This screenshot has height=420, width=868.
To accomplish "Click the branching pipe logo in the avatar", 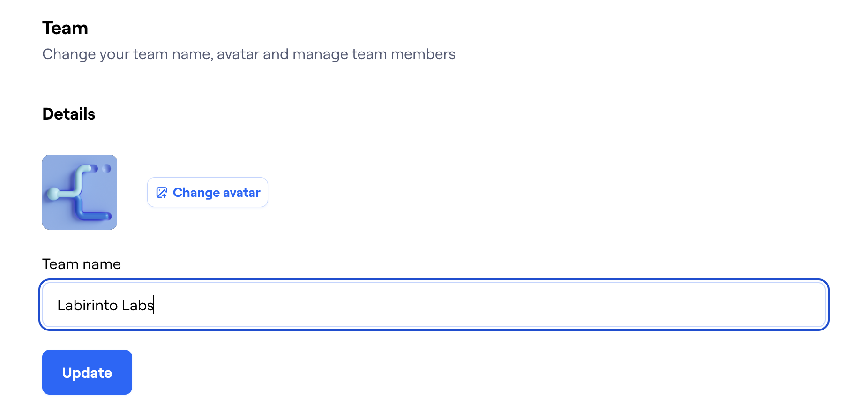I will coord(80,192).
